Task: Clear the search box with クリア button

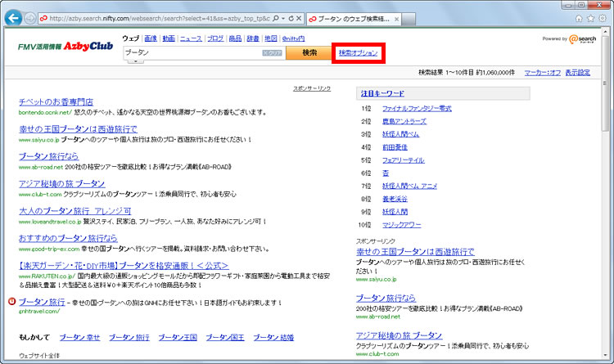Action: click(272, 53)
